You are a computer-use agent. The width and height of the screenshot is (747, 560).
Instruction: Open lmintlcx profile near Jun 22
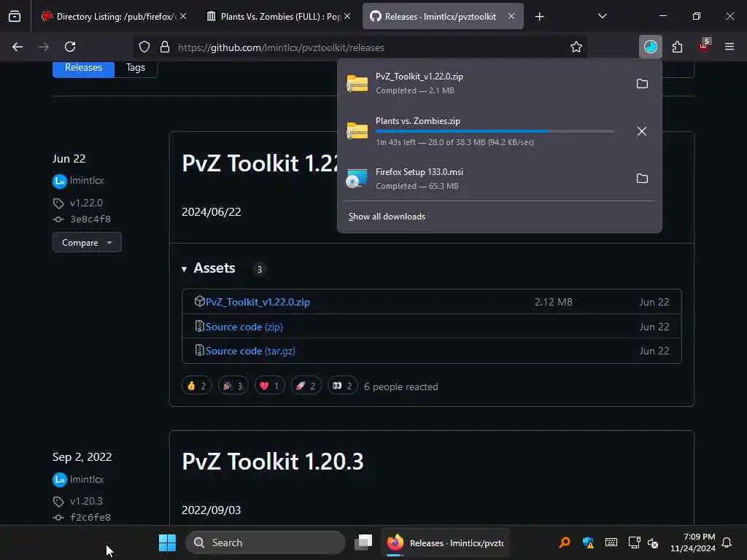point(87,181)
